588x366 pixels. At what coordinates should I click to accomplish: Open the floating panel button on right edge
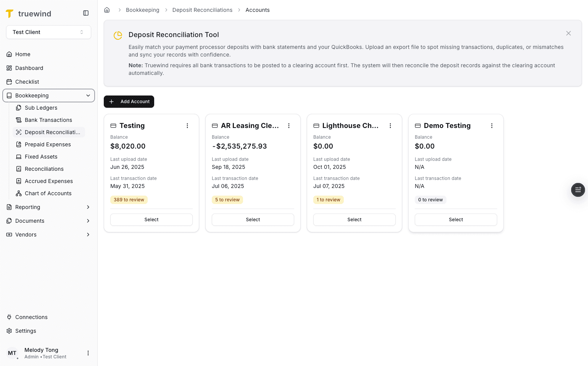click(x=578, y=190)
